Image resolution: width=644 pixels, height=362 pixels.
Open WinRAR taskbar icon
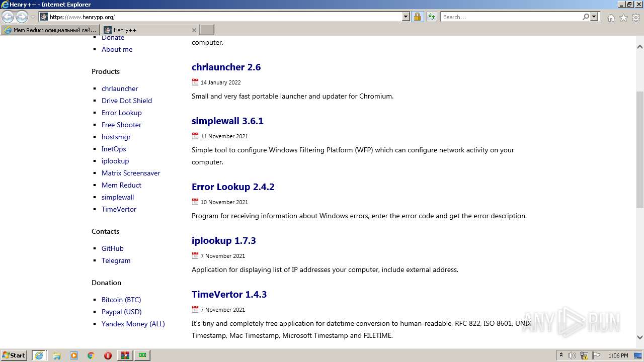[125, 355]
